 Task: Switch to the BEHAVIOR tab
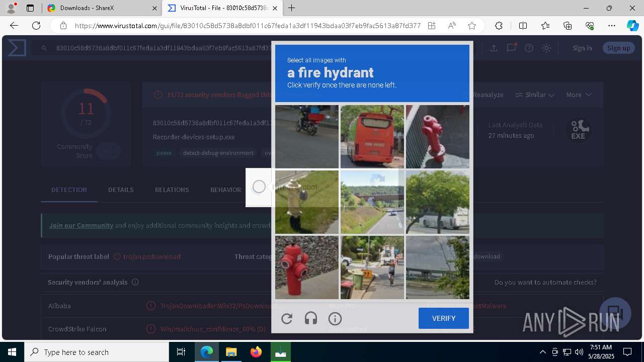225,190
